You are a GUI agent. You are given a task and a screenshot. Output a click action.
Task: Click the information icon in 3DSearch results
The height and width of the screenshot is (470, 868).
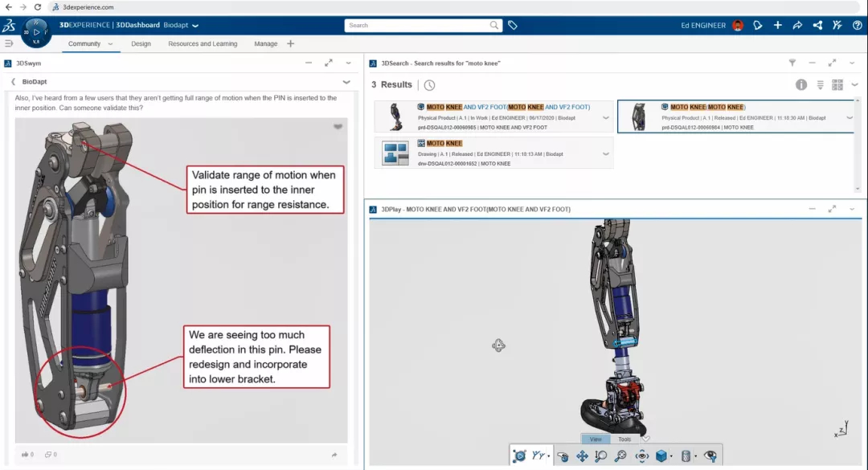[801, 84]
